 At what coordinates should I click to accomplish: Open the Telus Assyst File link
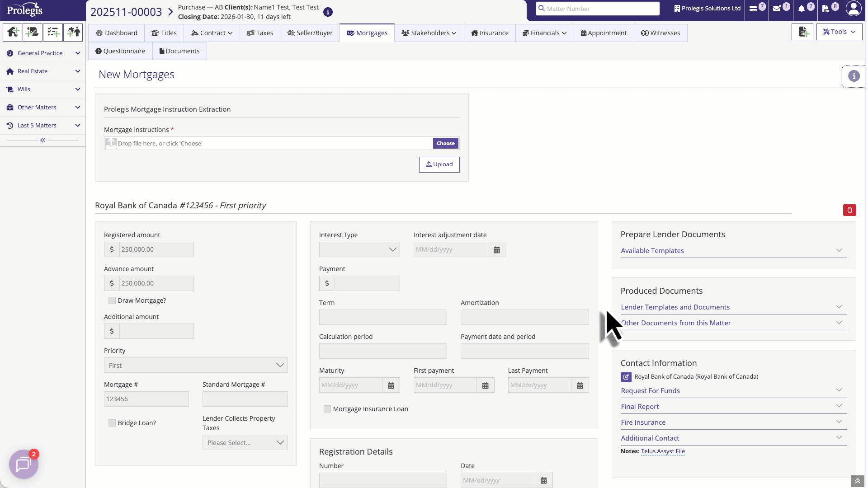663,451
